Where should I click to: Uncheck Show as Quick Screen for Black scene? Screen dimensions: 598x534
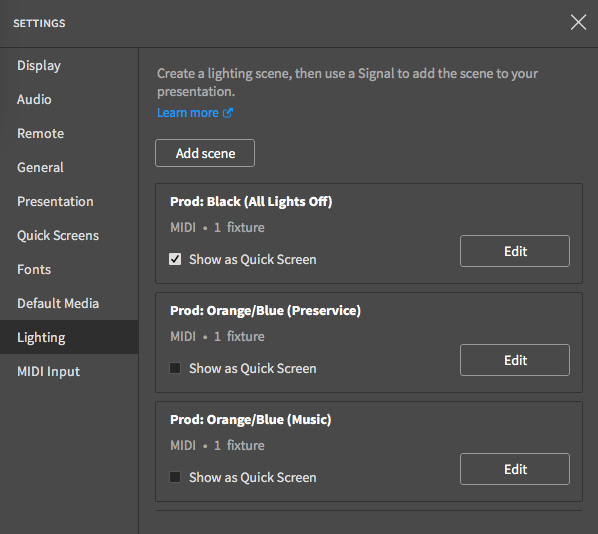[175, 259]
